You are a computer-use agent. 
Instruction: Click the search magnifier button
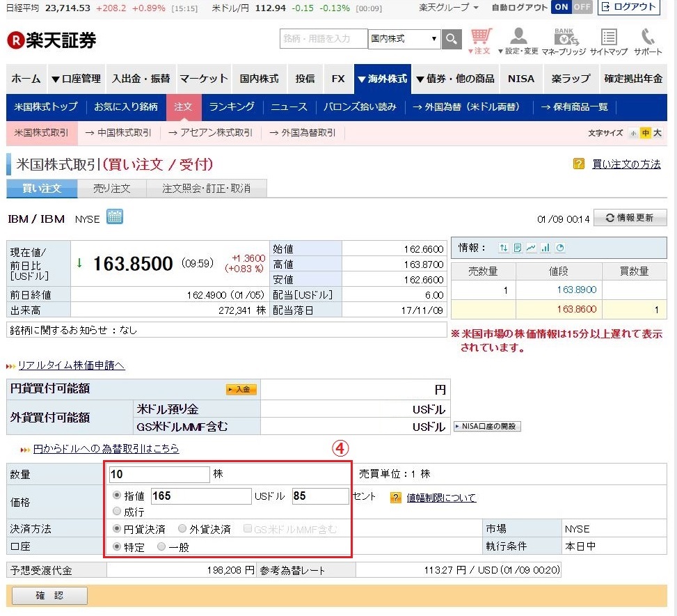[451, 39]
